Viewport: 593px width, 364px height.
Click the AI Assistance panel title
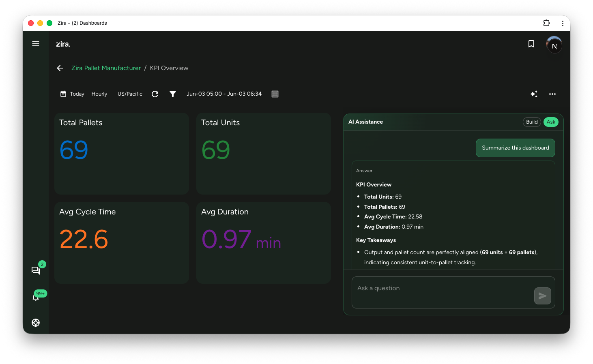pos(365,122)
